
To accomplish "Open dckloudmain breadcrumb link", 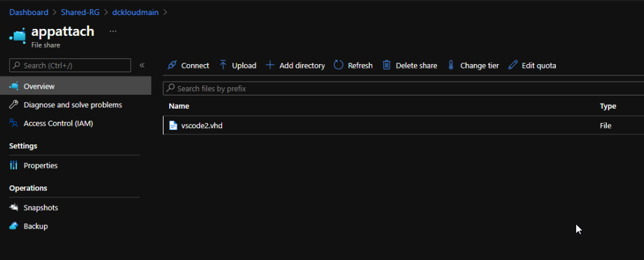I will pos(136,13).
